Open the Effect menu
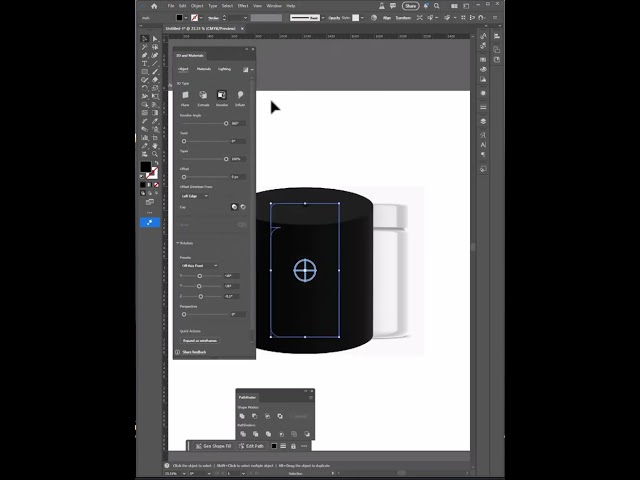 243,6
